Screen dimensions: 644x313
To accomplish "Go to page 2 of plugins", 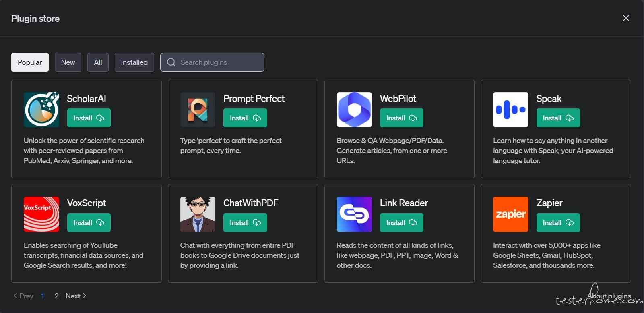I will click(56, 296).
